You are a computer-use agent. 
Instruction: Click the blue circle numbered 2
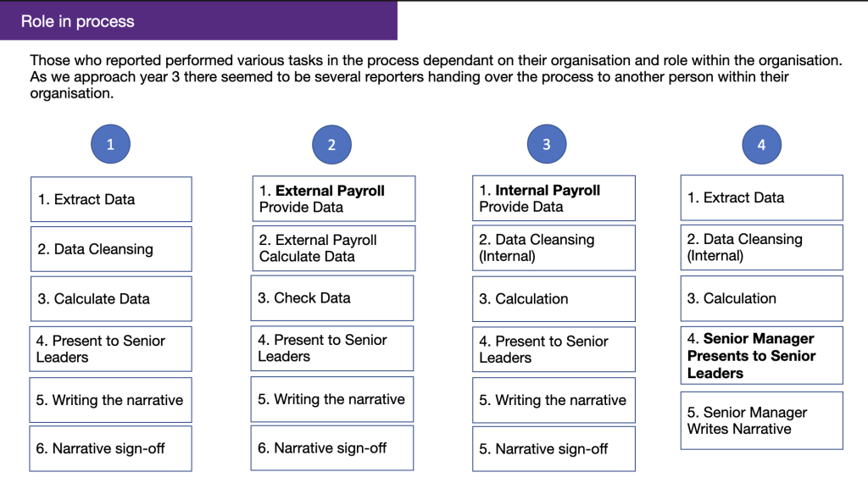(331, 145)
